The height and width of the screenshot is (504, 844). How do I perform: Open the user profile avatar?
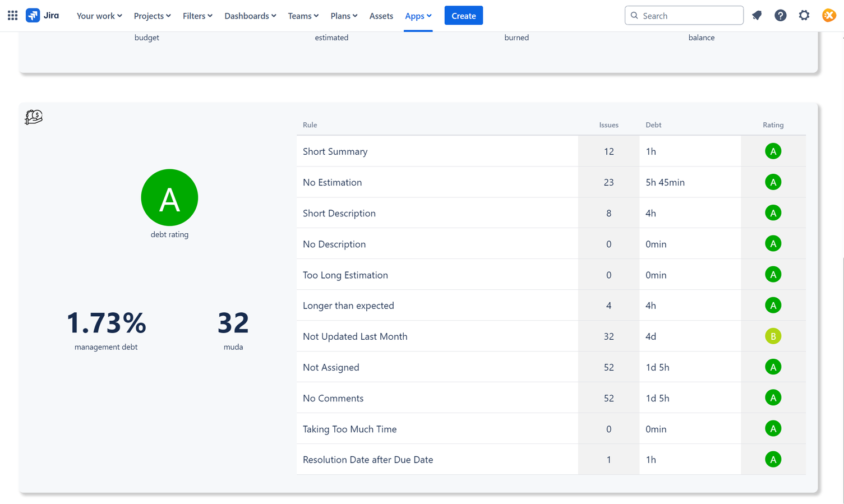(x=828, y=16)
